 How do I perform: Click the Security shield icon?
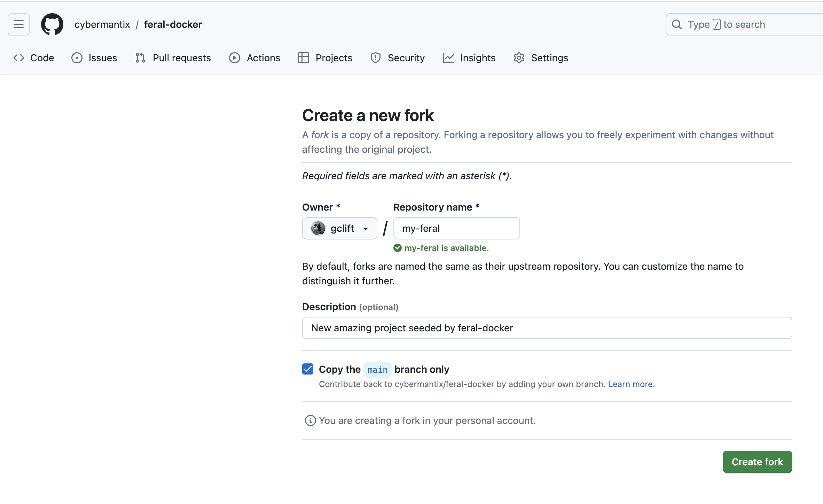tap(376, 58)
